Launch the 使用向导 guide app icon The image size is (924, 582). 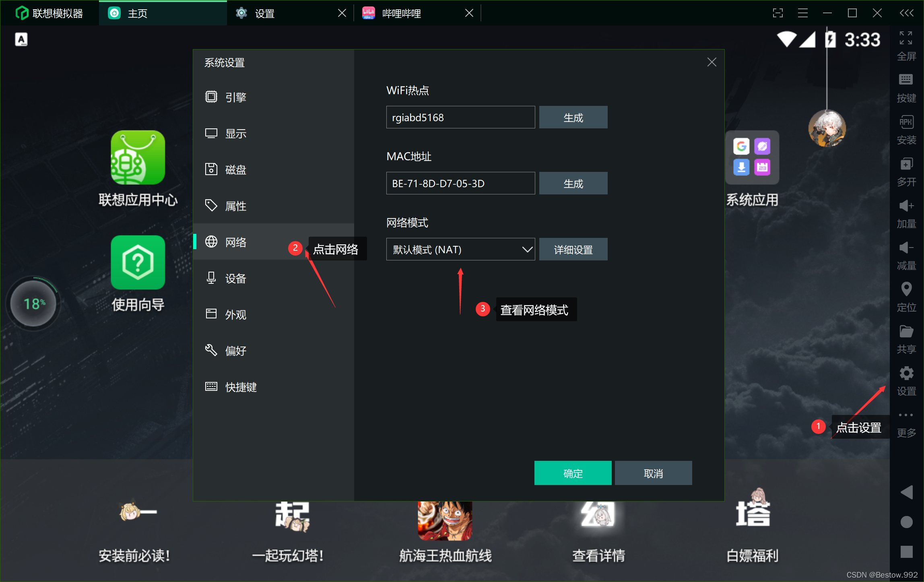click(x=138, y=262)
